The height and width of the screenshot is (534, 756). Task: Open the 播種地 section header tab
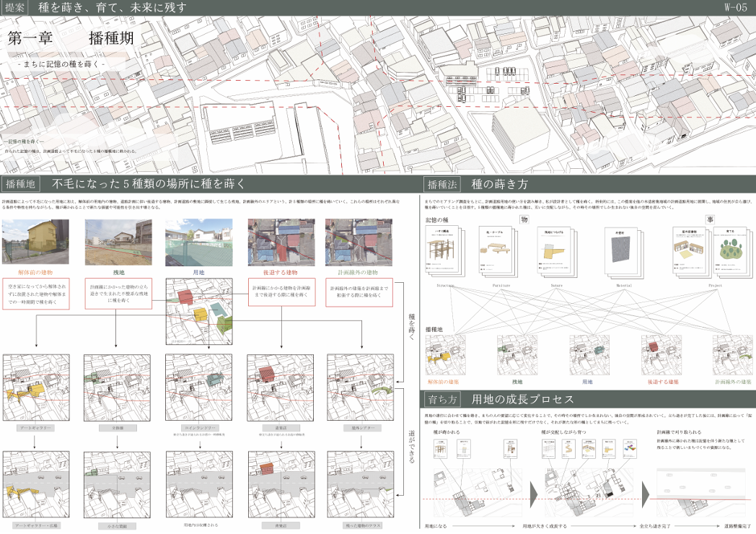point(23,184)
